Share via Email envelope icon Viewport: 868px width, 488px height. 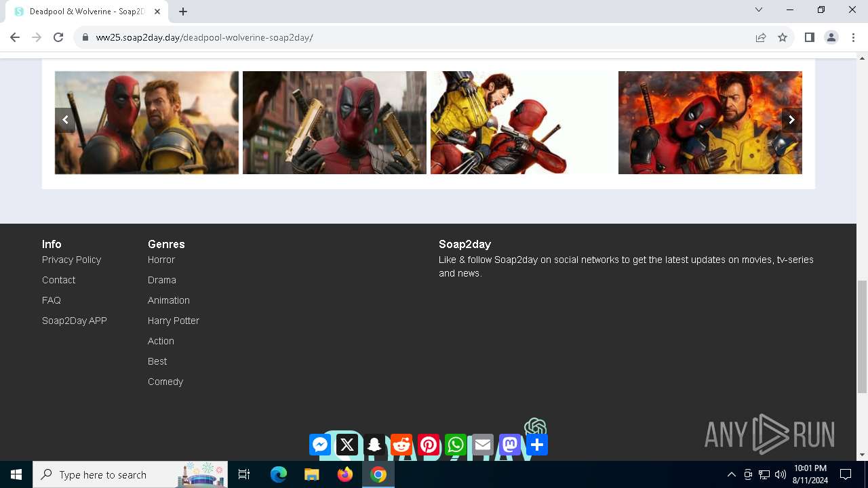[483, 445]
